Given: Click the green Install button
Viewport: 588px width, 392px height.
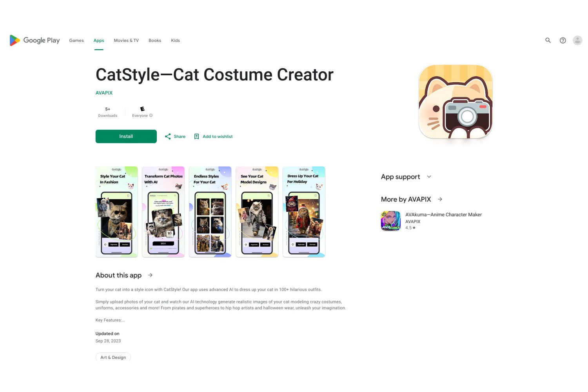Looking at the screenshot, I should (x=126, y=136).
